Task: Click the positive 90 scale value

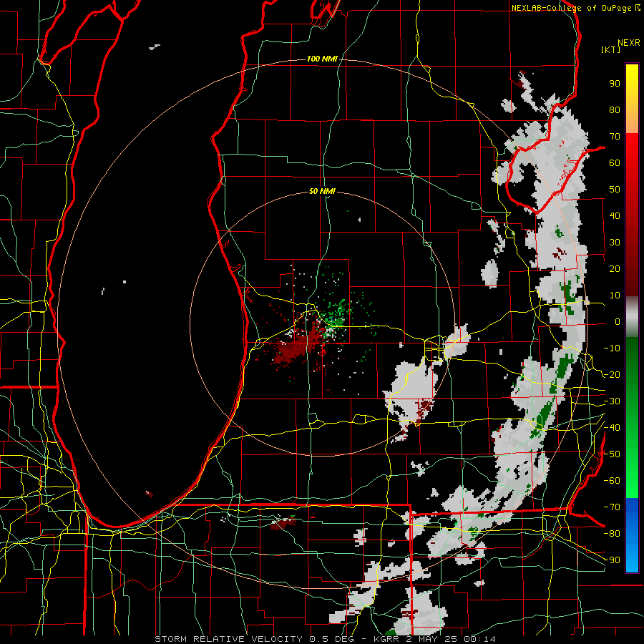Action: 615,84
